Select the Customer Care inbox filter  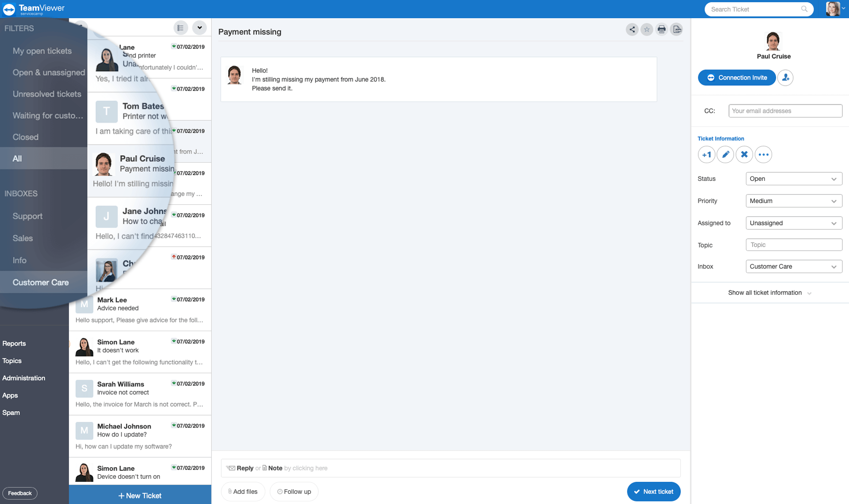click(40, 281)
